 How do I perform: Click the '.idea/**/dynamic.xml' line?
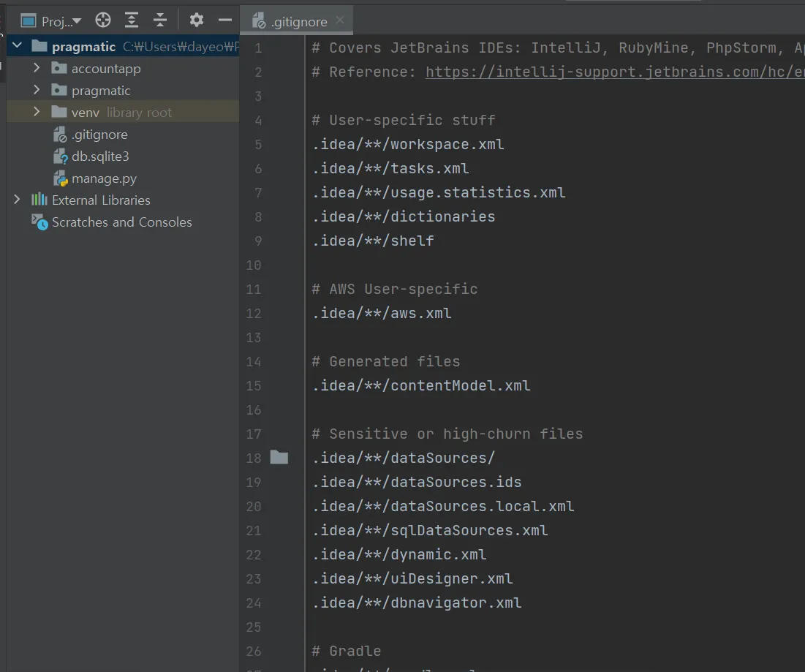pos(399,554)
